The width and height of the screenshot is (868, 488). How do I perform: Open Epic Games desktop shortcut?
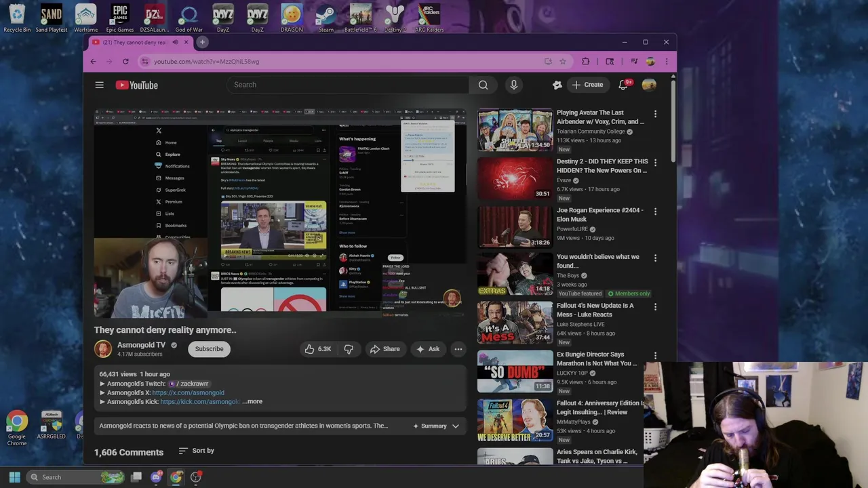(x=120, y=18)
